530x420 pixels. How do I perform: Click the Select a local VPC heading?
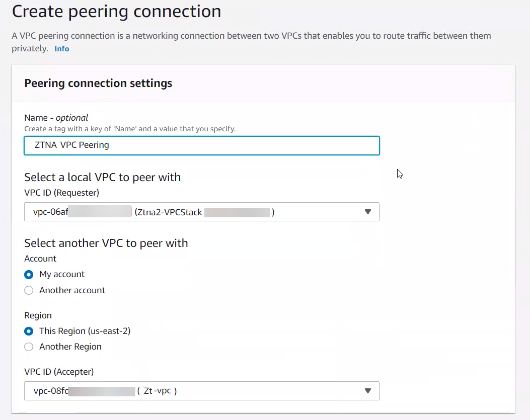tap(102, 177)
